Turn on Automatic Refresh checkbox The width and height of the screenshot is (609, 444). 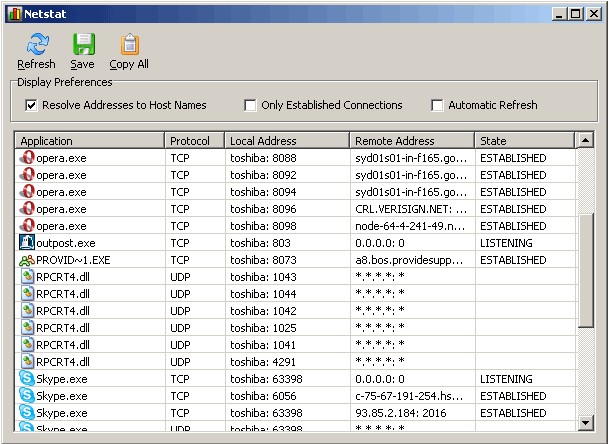[437, 105]
